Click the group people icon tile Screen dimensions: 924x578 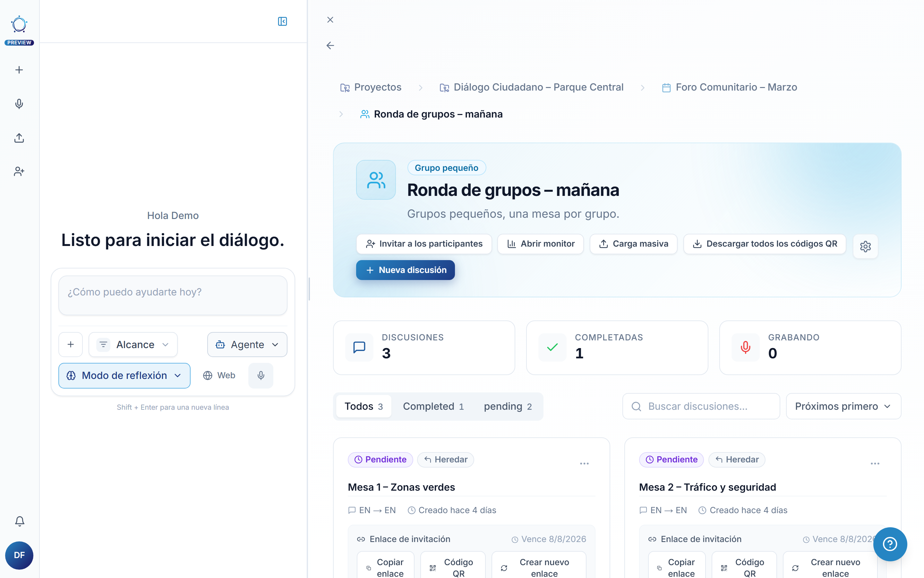click(376, 180)
